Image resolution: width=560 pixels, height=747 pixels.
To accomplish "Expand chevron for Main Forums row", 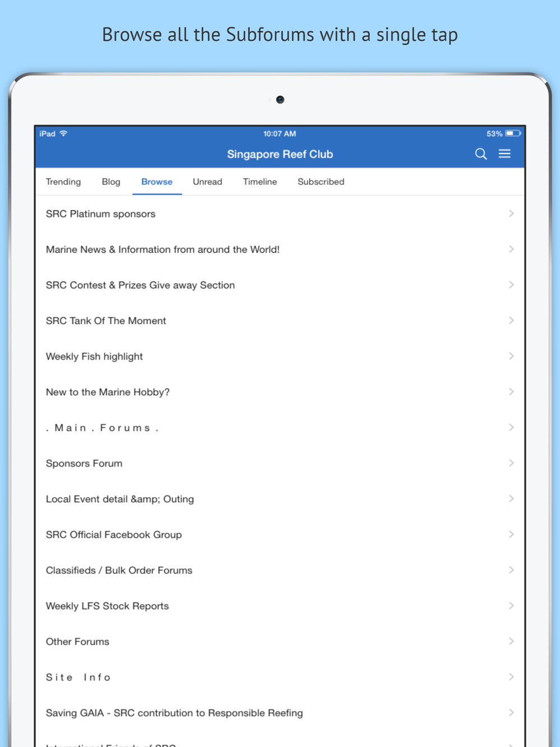I will 511,427.
